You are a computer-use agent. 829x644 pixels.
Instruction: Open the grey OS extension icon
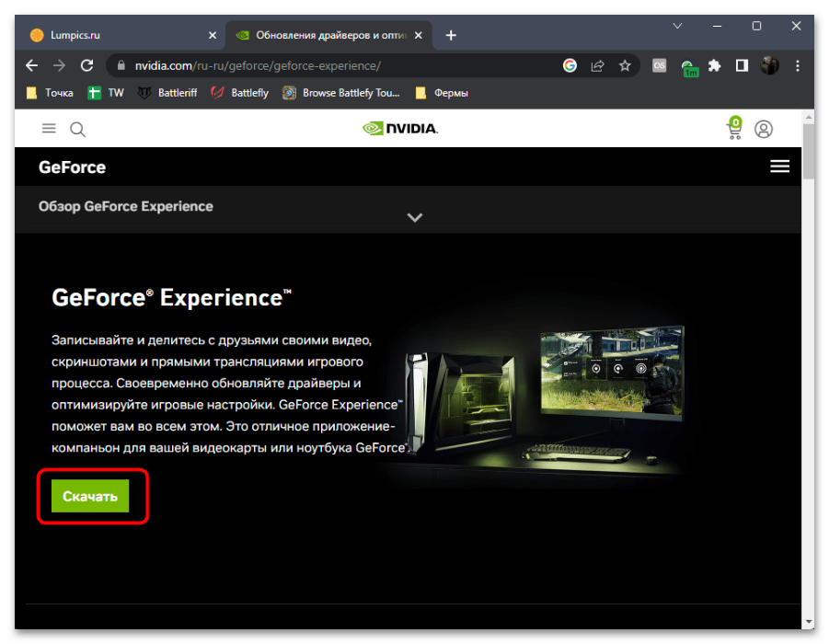[660, 65]
